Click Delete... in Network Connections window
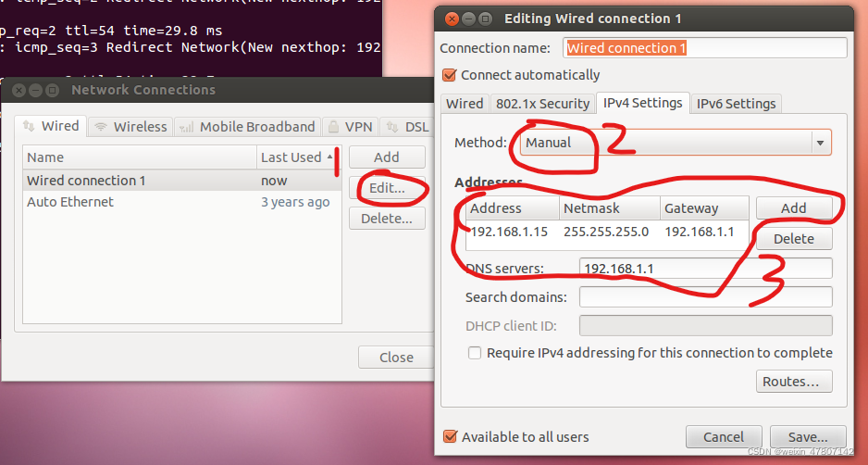This screenshot has height=465, width=868. click(x=387, y=219)
